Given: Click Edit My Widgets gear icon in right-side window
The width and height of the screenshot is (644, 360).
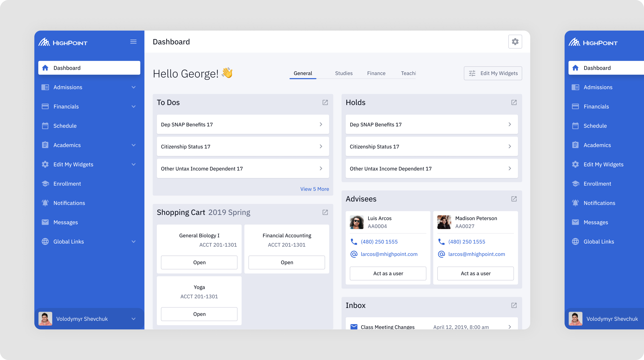Looking at the screenshot, I should (x=575, y=164).
